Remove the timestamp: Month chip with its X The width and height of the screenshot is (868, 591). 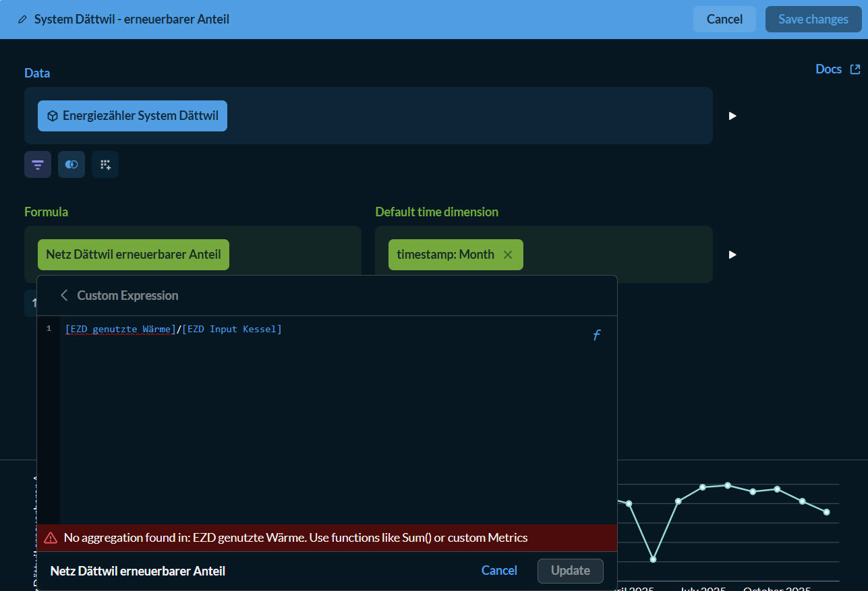[508, 255]
